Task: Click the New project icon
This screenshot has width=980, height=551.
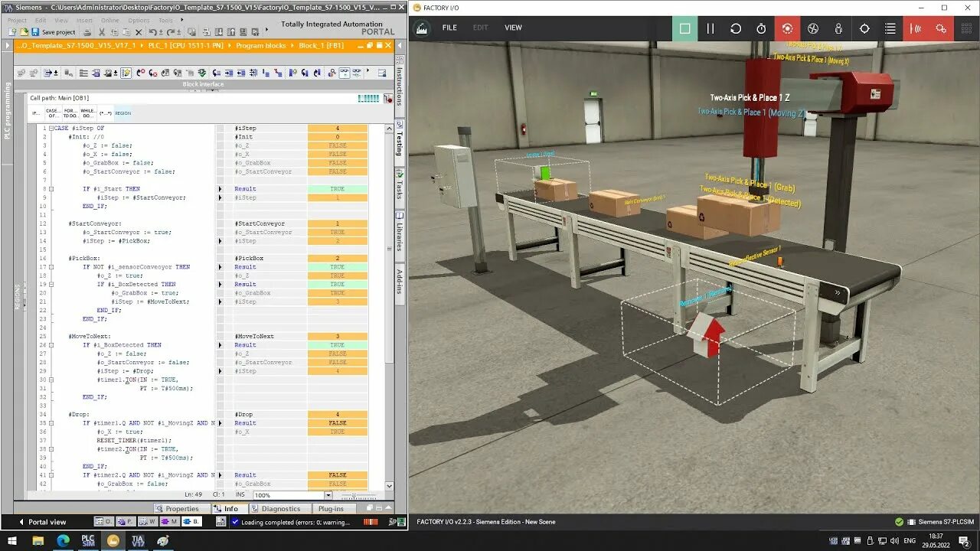Action: pos(13,32)
